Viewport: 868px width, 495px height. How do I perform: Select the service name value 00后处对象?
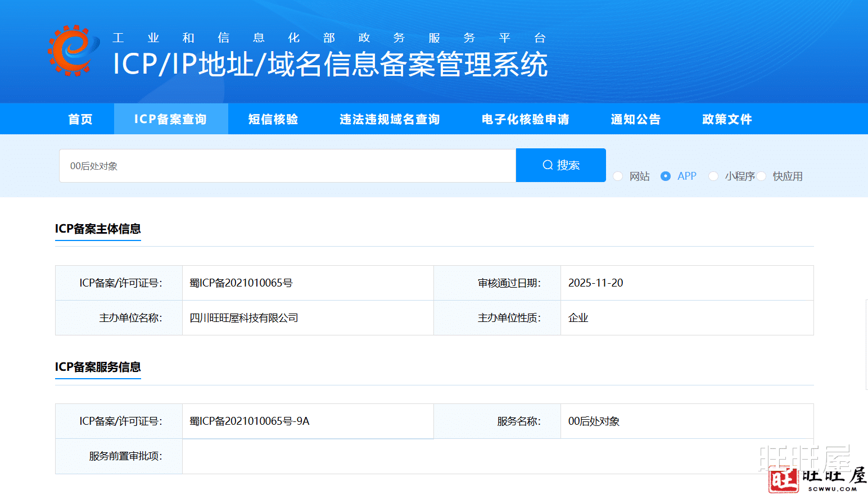[594, 421]
